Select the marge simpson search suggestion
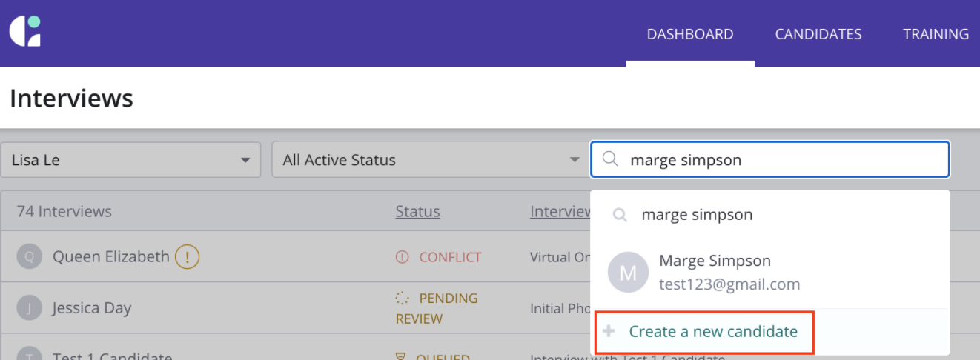The height and width of the screenshot is (360, 980). (x=770, y=215)
